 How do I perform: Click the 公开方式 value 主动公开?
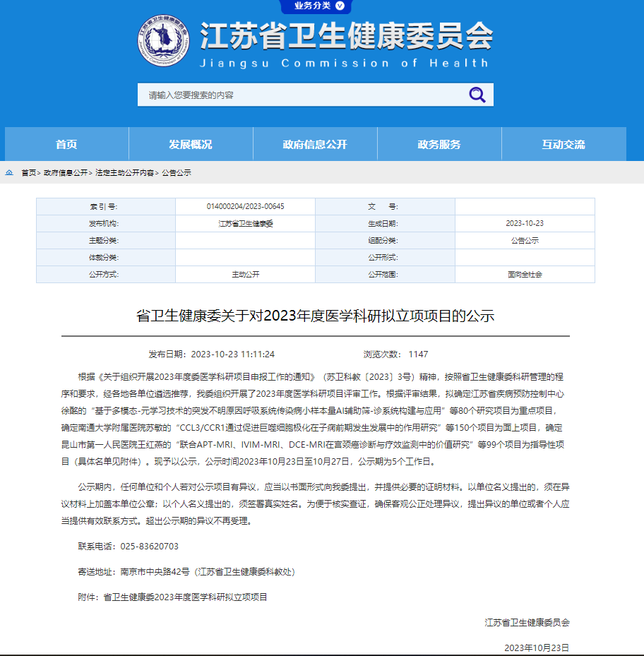pyautogui.click(x=245, y=275)
